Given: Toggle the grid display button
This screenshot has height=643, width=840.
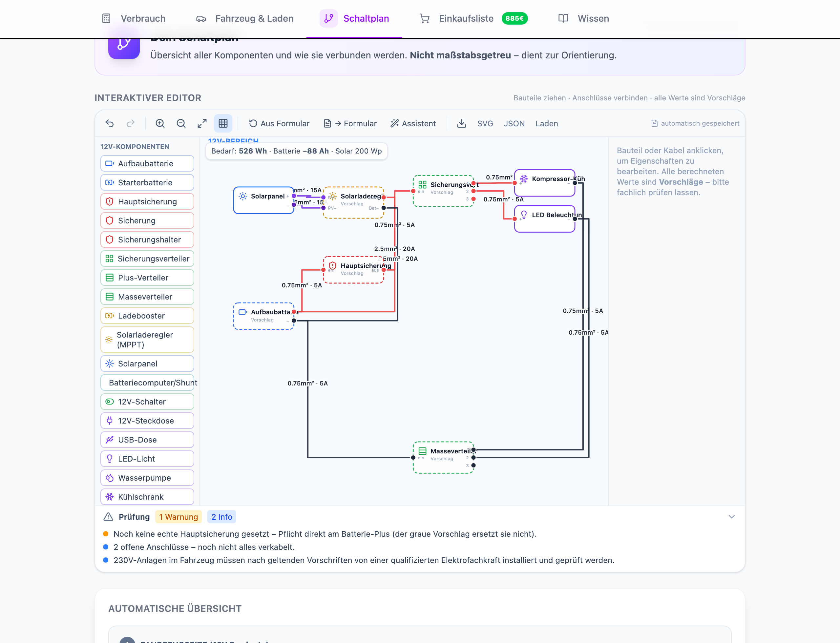Looking at the screenshot, I should pyautogui.click(x=223, y=123).
